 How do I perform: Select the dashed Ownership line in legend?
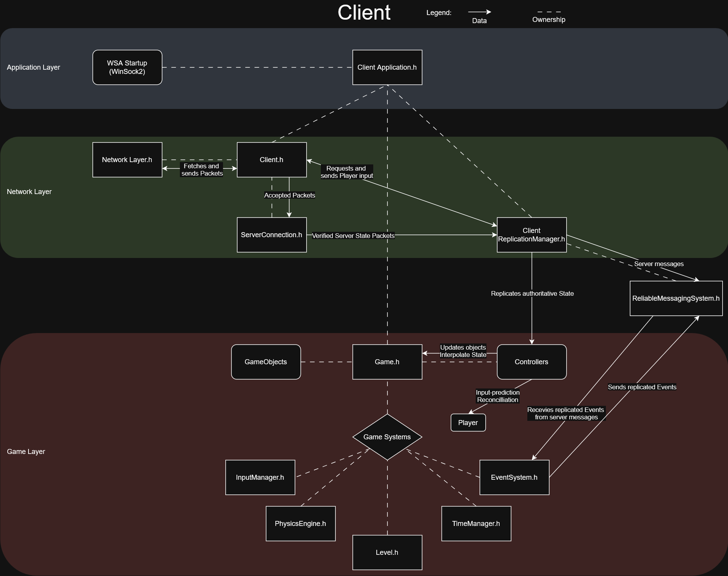[x=549, y=12]
